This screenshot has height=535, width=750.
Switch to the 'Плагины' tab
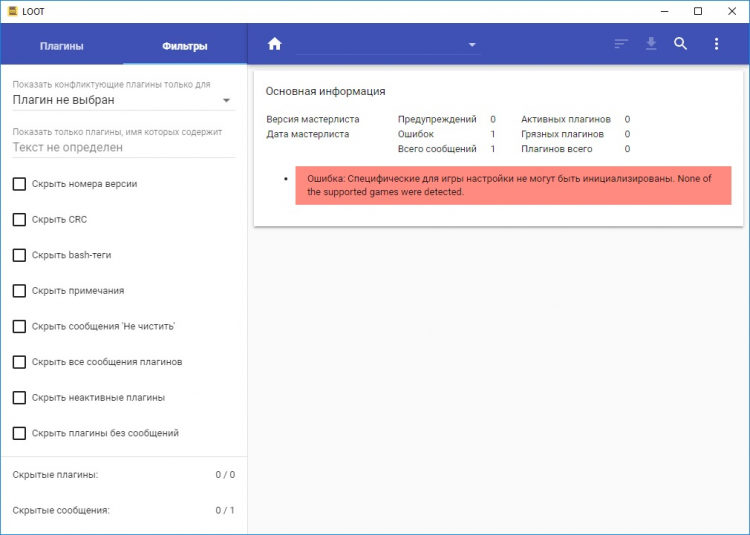point(61,46)
